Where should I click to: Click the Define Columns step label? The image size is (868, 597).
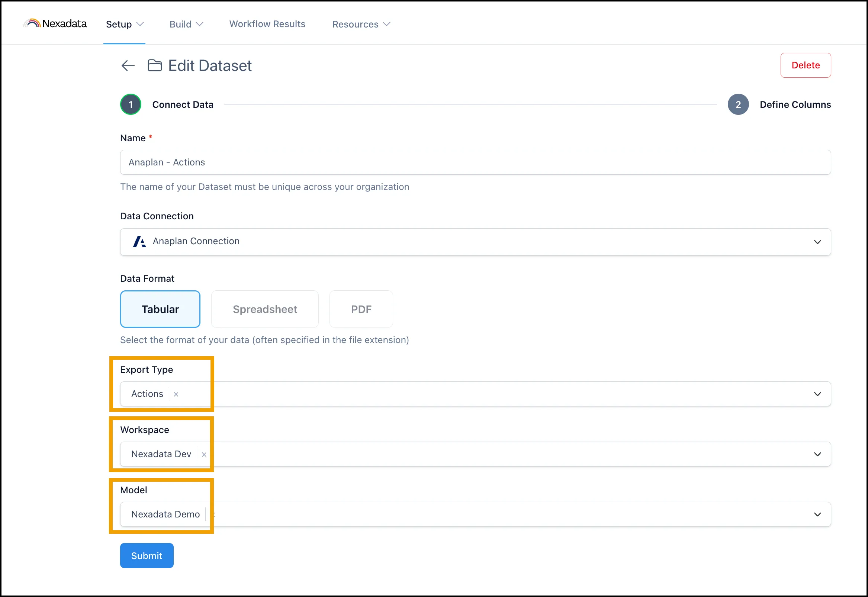click(x=795, y=104)
